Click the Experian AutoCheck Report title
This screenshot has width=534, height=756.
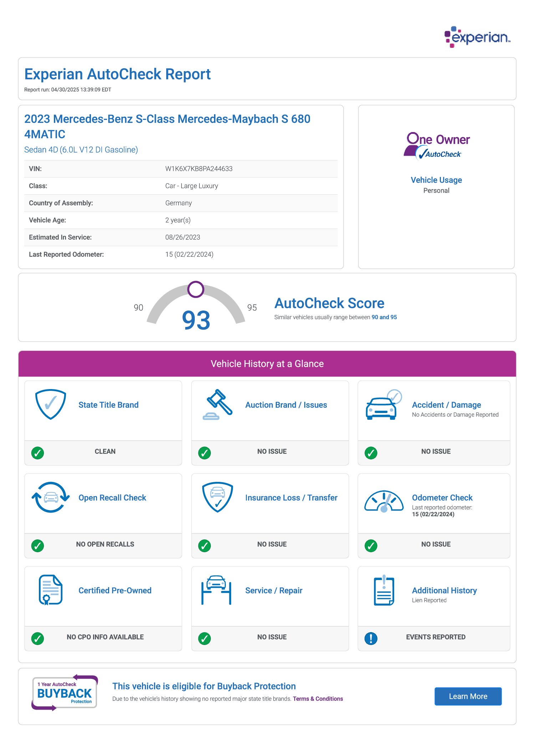point(117,74)
